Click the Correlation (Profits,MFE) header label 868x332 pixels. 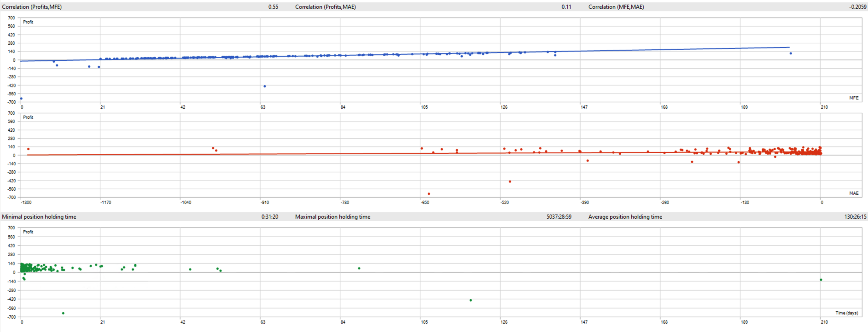[x=32, y=7]
